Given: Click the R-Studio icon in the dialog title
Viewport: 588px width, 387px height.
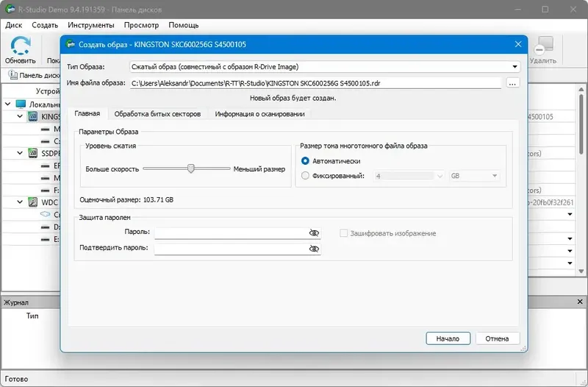Looking at the screenshot, I should pos(70,44).
